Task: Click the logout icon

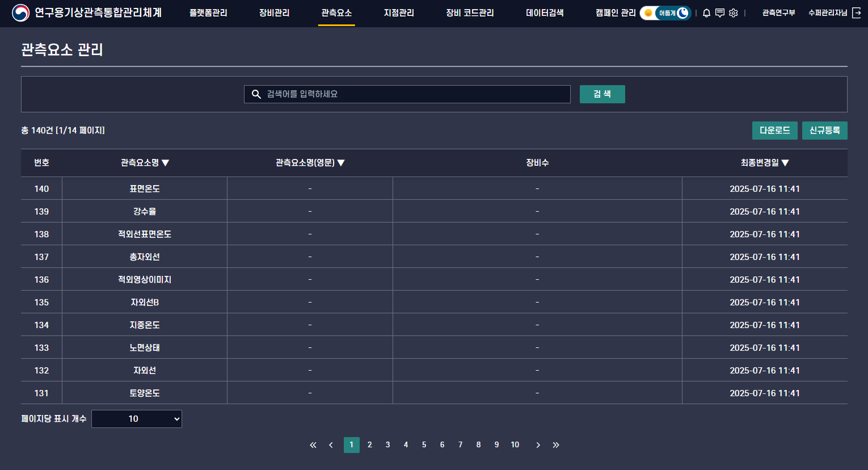Action: (x=857, y=12)
